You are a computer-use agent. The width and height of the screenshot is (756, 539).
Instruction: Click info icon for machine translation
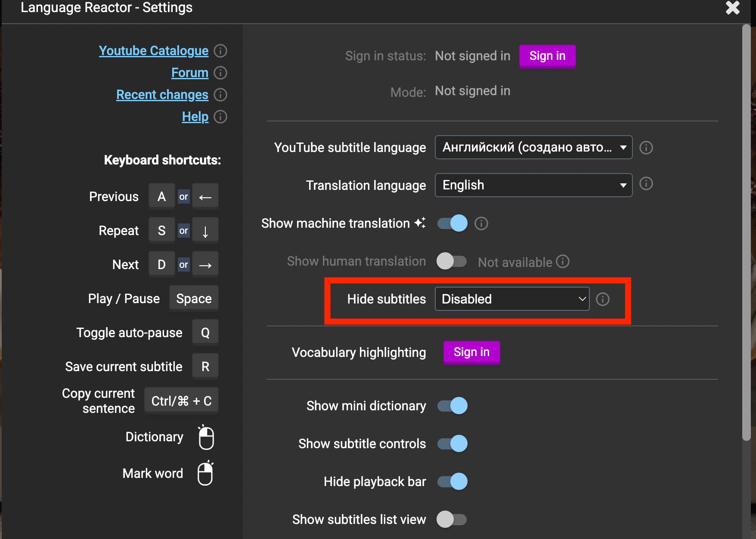click(481, 223)
